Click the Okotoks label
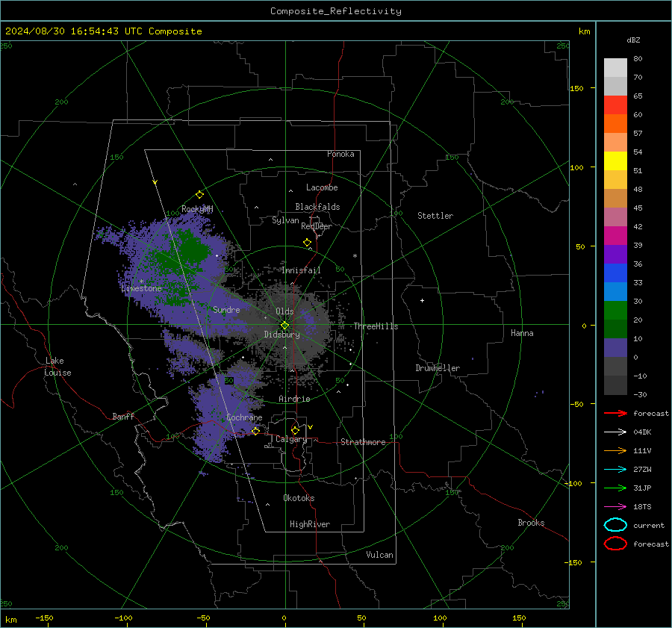This screenshot has height=628, width=672. [299, 498]
